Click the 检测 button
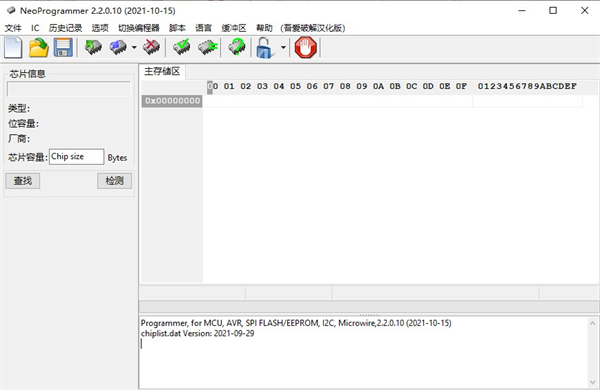 (114, 181)
